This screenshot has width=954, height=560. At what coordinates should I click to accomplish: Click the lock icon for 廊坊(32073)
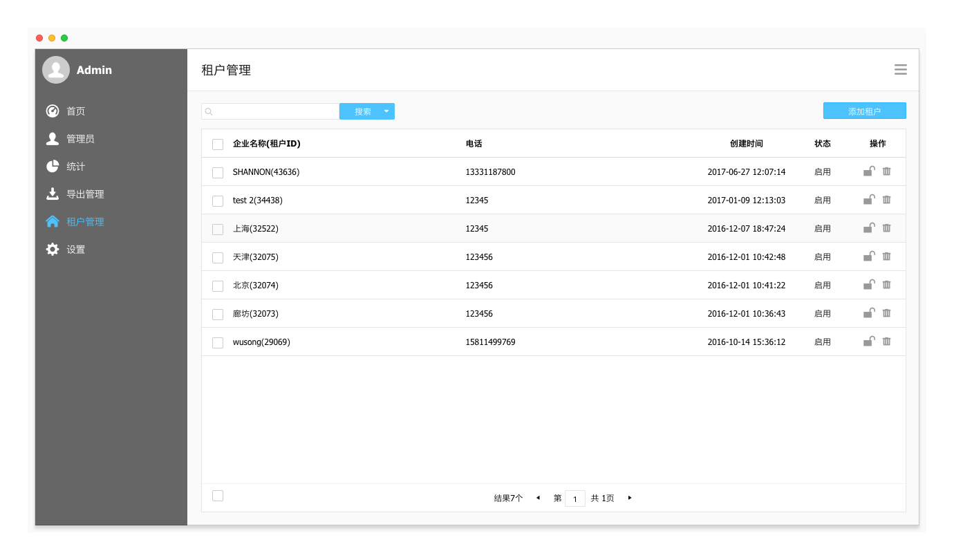869,312
